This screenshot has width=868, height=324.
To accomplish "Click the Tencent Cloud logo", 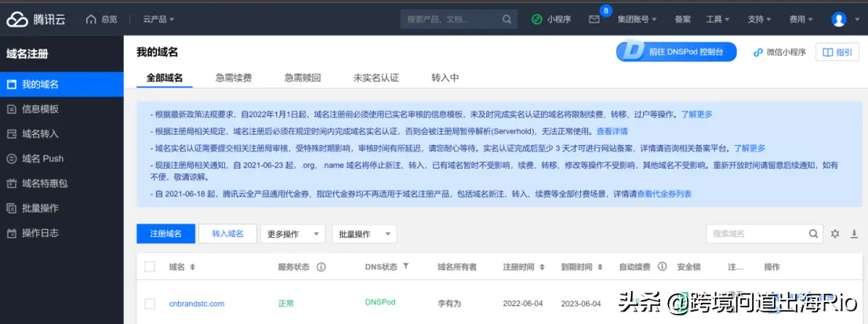I will [x=36, y=20].
